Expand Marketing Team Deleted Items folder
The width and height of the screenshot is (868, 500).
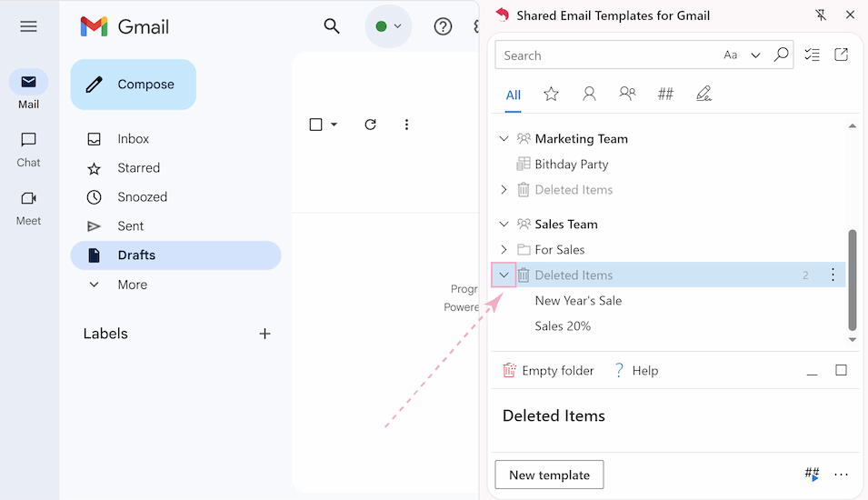click(x=504, y=190)
